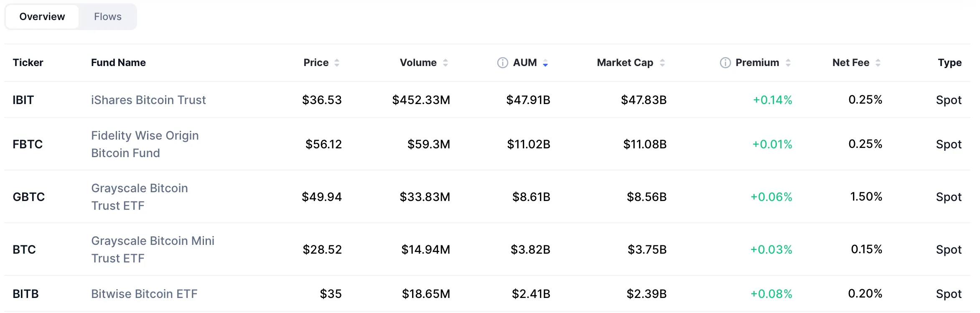Viewport: 980px width, 313px height.
Task: Click GBTC price $49.94
Action: pyautogui.click(x=322, y=197)
